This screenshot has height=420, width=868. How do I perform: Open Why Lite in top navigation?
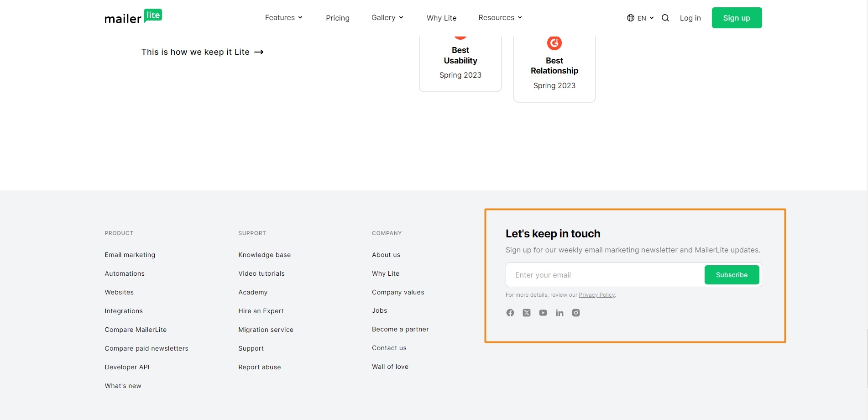(441, 18)
